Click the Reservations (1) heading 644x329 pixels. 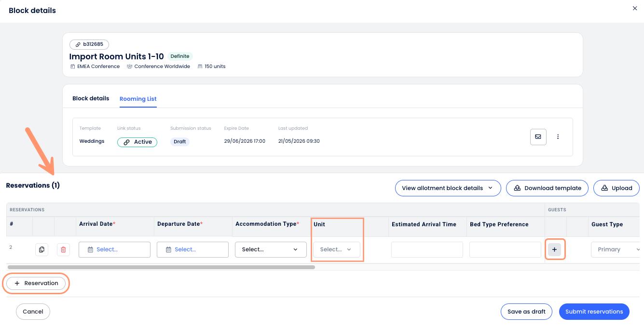pyautogui.click(x=33, y=185)
